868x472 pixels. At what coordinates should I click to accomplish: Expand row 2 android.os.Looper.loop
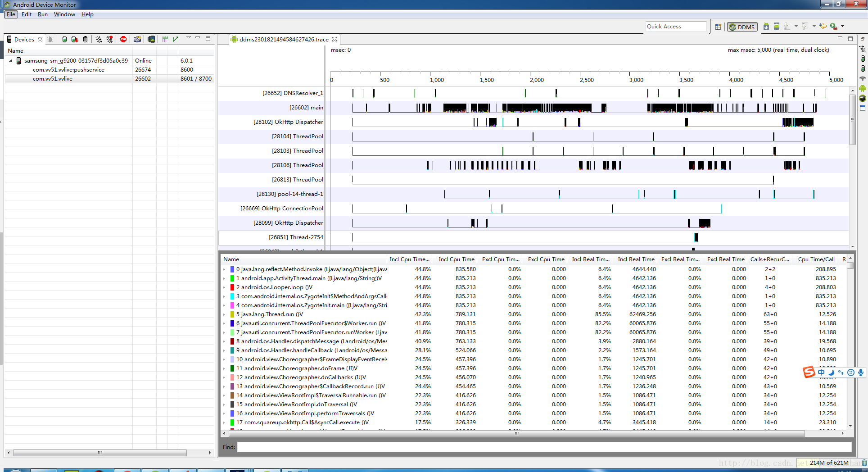(224, 287)
